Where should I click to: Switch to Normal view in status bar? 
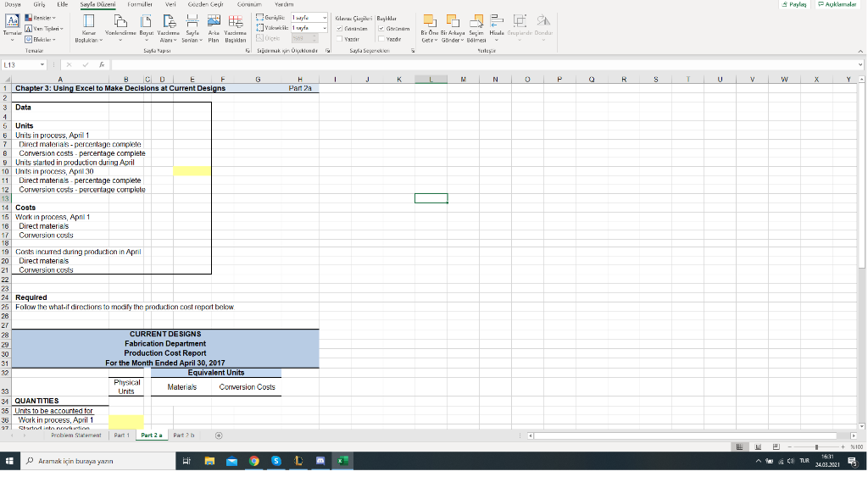(x=739, y=446)
